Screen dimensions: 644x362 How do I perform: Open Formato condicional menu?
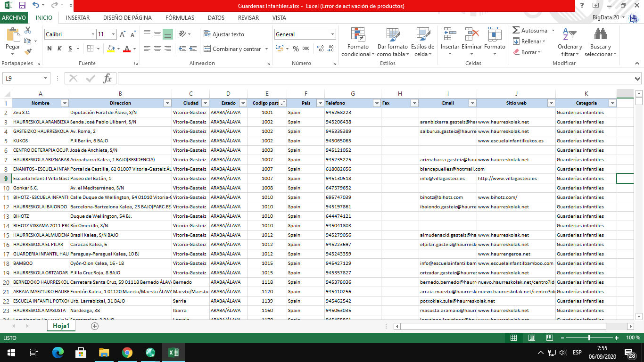[x=358, y=42]
